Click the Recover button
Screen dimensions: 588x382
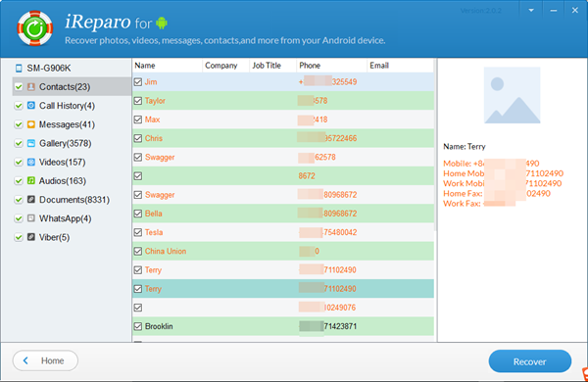pos(530,361)
